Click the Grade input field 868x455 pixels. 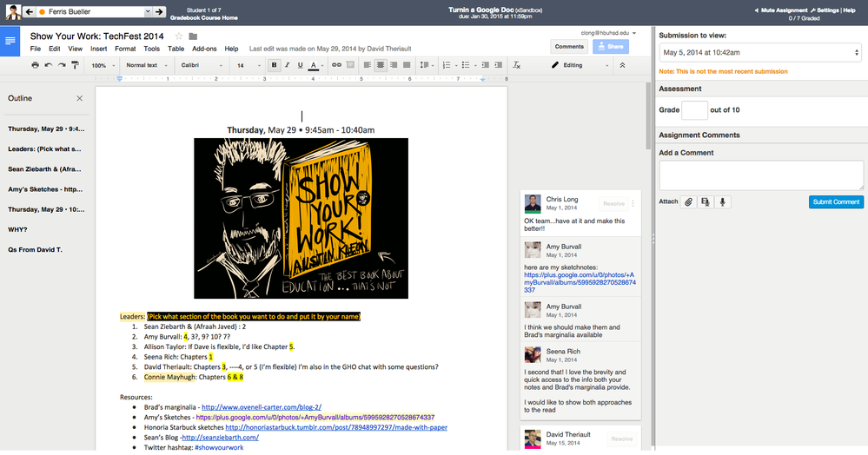pyautogui.click(x=694, y=110)
